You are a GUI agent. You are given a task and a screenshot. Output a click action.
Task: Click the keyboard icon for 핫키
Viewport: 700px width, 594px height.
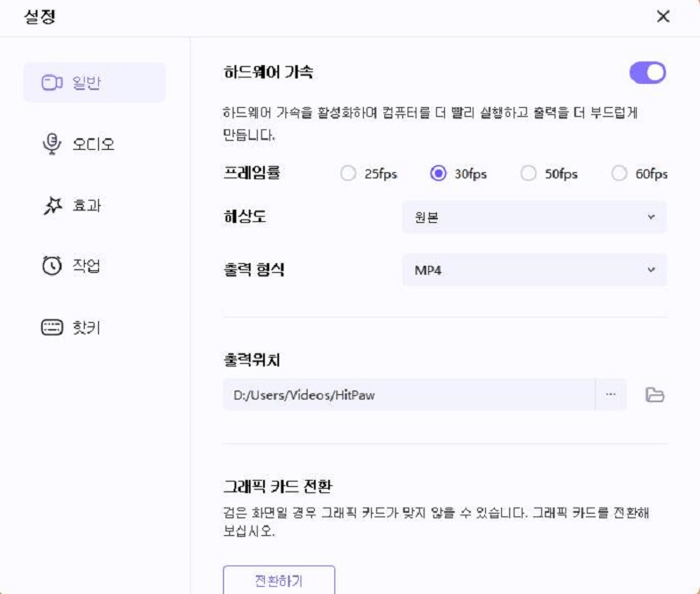click(52, 327)
